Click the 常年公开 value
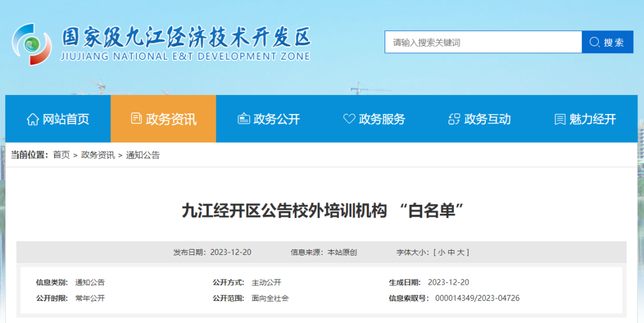Image resolution: width=644 pixels, height=323 pixels. (90, 299)
